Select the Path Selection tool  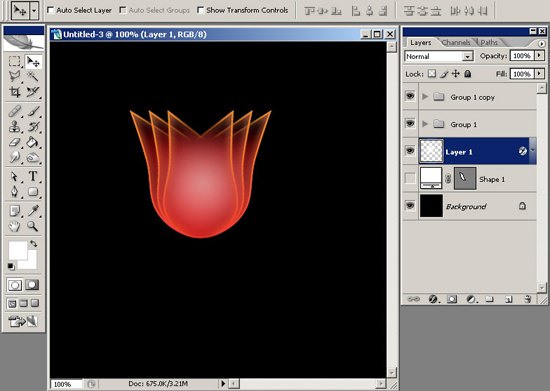[15, 176]
